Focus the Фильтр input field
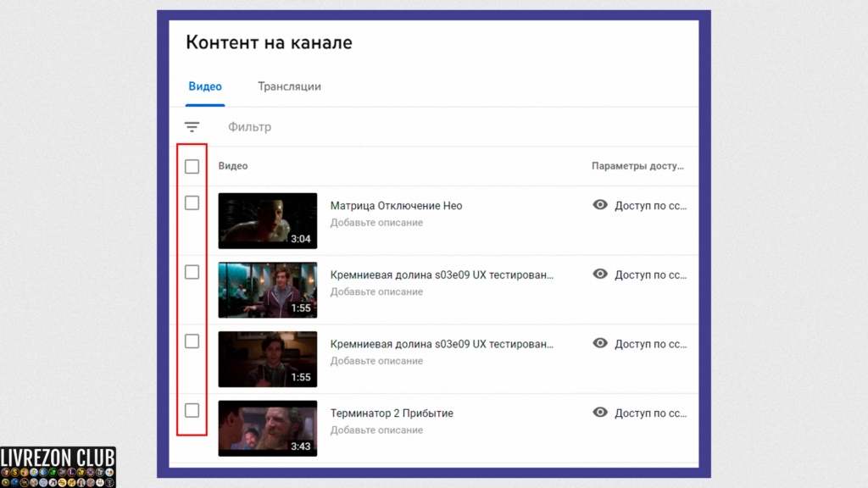The image size is (868, 488). pyautogui.click(x=250, y=127)
